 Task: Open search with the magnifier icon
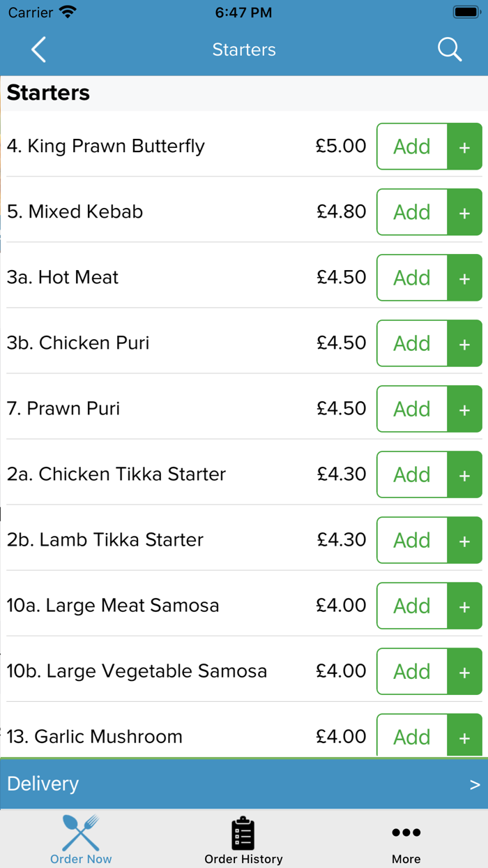click(450, 50)
